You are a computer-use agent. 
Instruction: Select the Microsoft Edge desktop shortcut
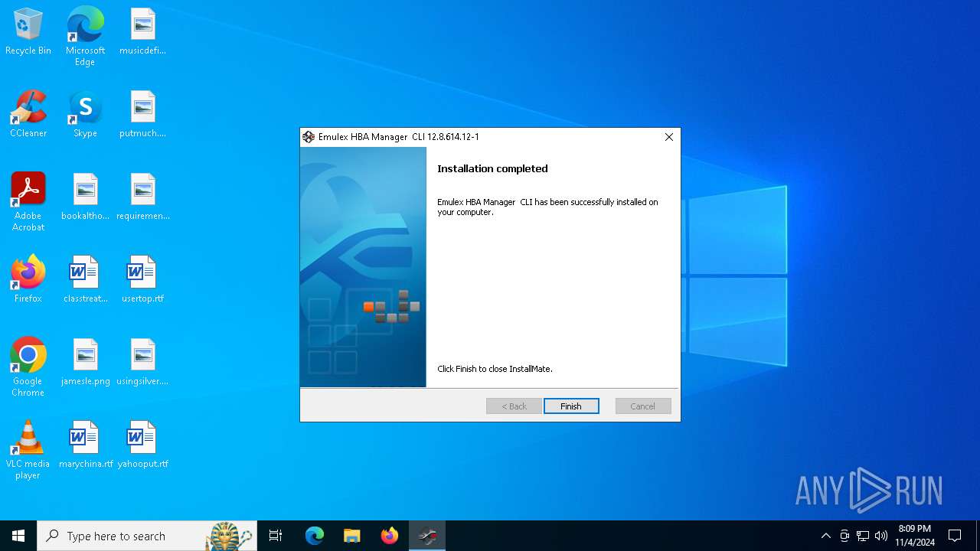pos(85,37)
